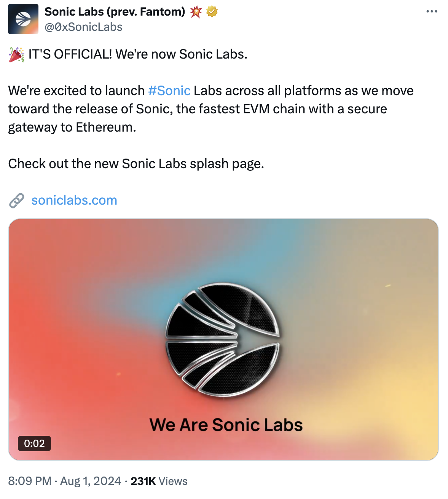This screenshot has width=448, height=499.
Task: Click the chain link icon
Action: click(17, 200)
